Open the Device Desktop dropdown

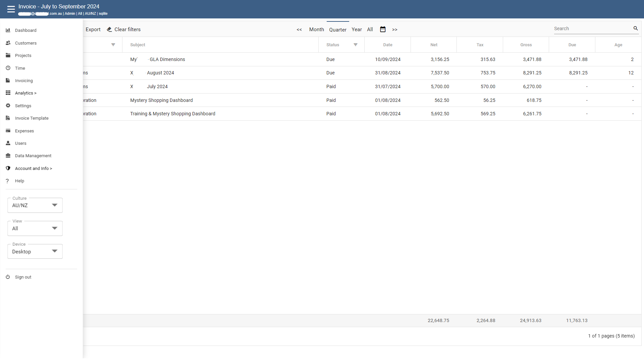click(35, 252)
